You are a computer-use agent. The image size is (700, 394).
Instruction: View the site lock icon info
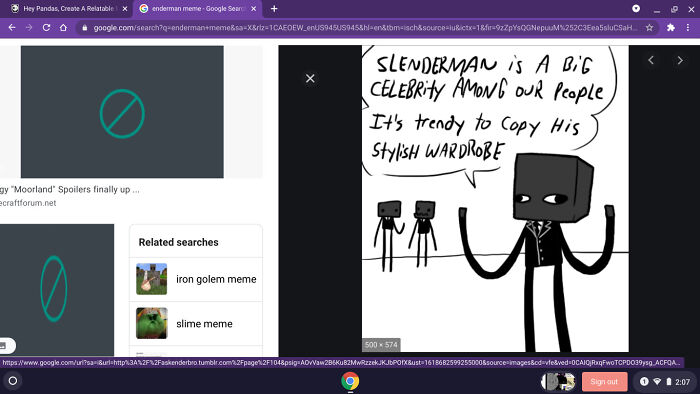click(84, 28)
